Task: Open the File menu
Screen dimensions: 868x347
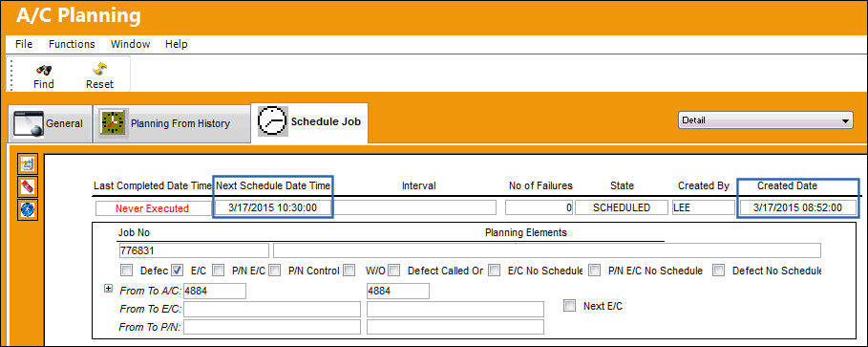Action: tap(24, 44)
